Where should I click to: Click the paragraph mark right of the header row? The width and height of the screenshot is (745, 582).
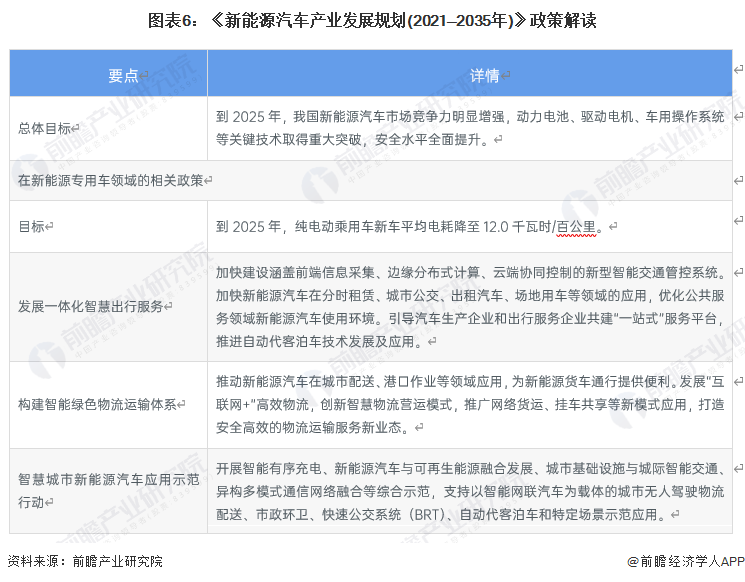738,68
